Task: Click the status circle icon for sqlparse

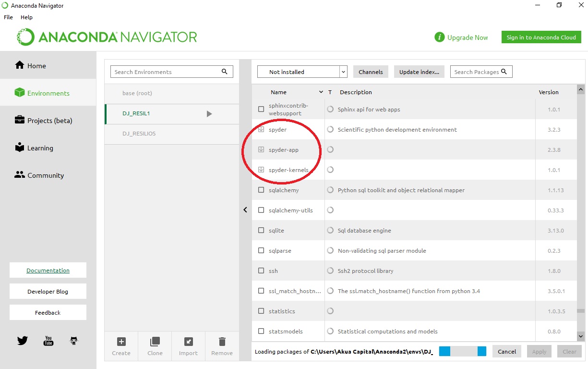Action: tap(330, 250)
